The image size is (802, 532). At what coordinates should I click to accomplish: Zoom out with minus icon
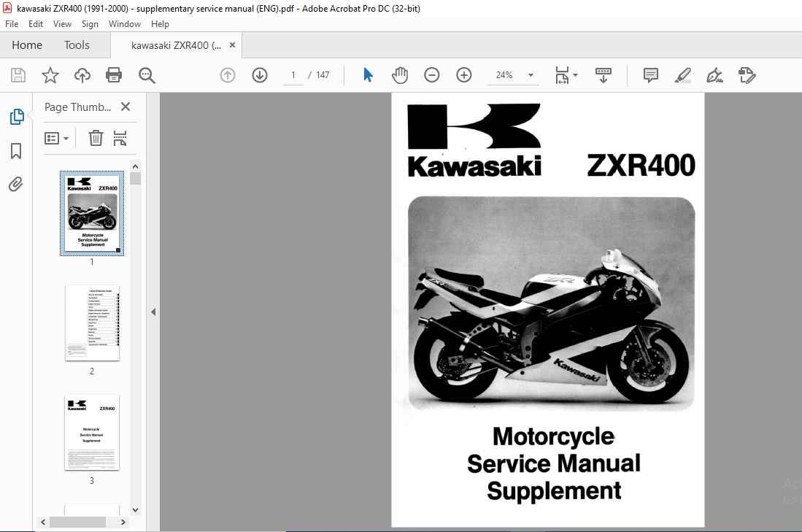[x=432, y=75]
